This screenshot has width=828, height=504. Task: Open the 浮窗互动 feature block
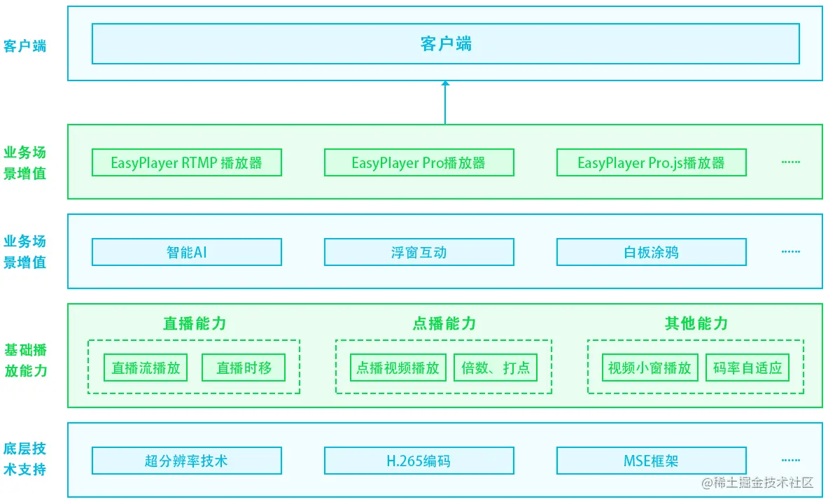[x=418, y=251]
